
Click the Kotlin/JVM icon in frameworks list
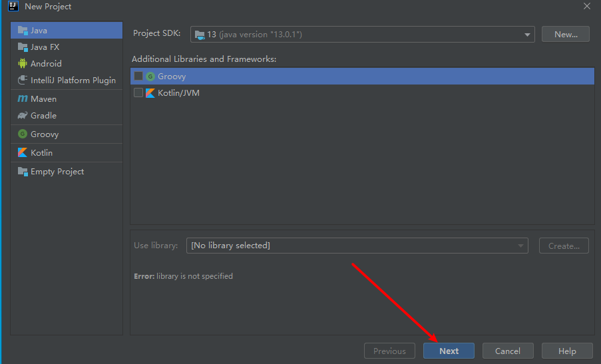(150, 92)
